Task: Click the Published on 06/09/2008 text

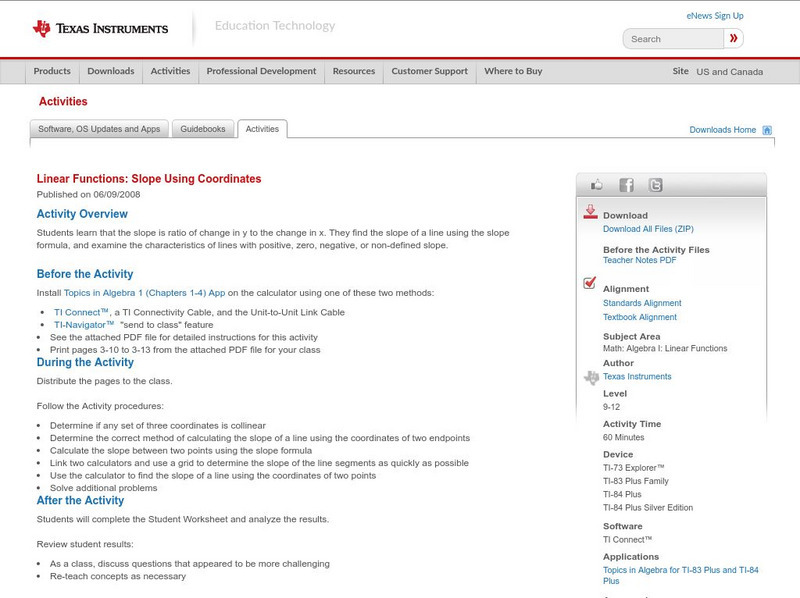Action: [x=88, y=194]
